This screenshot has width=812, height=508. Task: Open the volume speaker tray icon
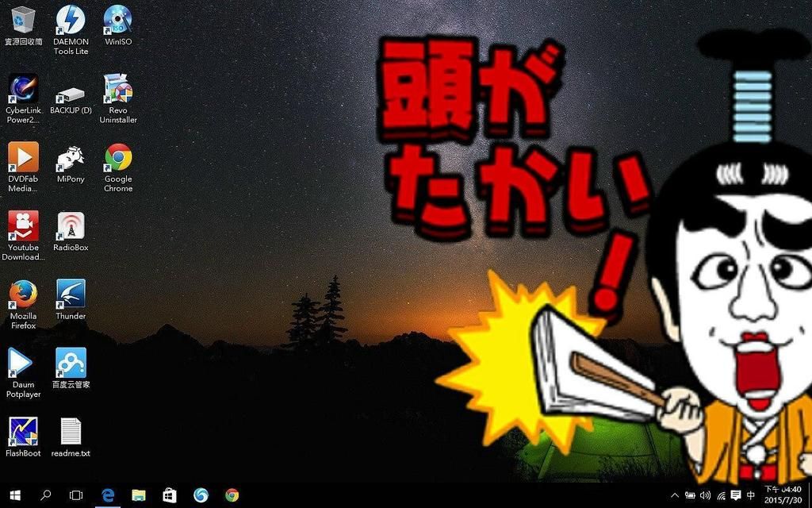click(705, 495)
